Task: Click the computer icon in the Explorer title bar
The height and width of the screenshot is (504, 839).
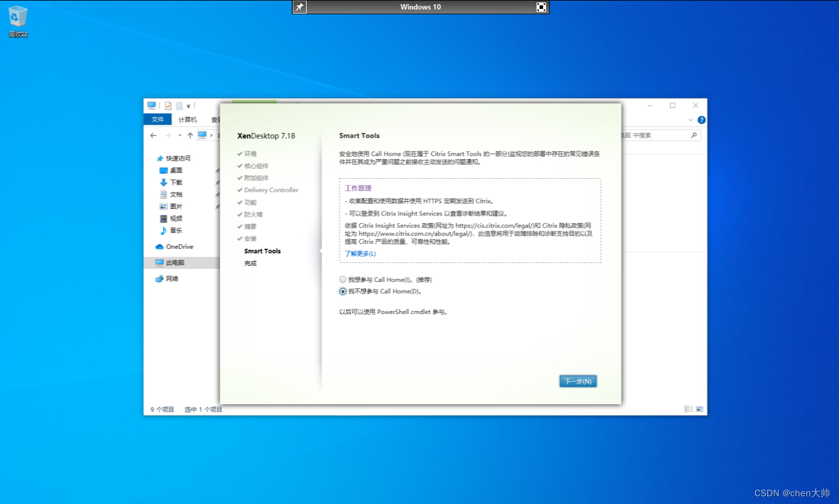Action: [152, 106]
